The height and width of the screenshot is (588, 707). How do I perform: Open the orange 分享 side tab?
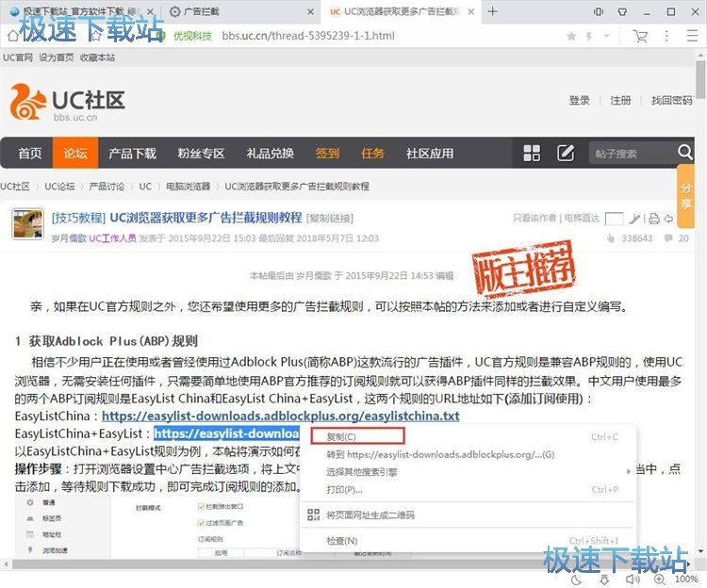pos(686,196)
